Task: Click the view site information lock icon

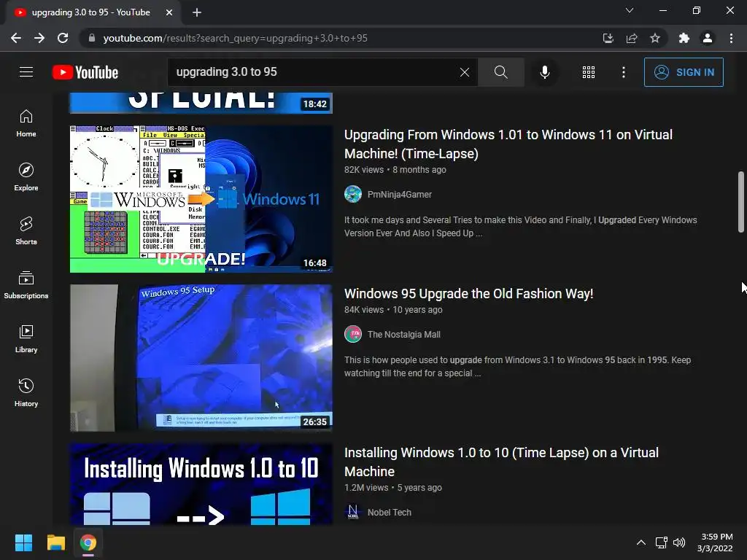Action: click(92, 38)
